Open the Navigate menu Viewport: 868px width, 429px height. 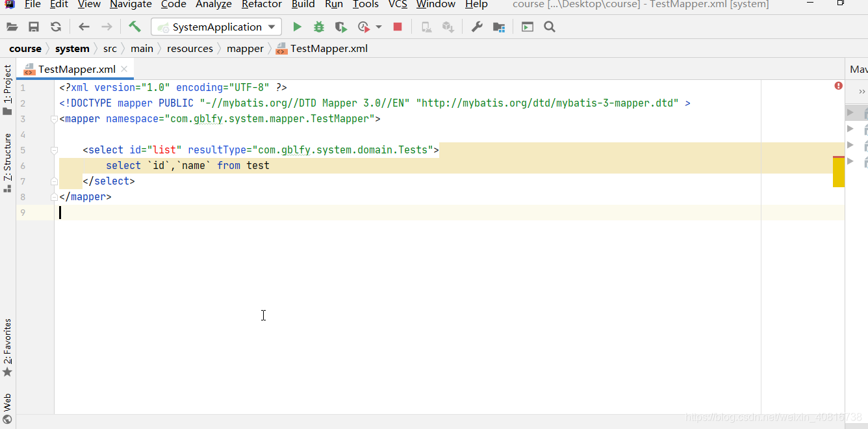tap(131, 5)
